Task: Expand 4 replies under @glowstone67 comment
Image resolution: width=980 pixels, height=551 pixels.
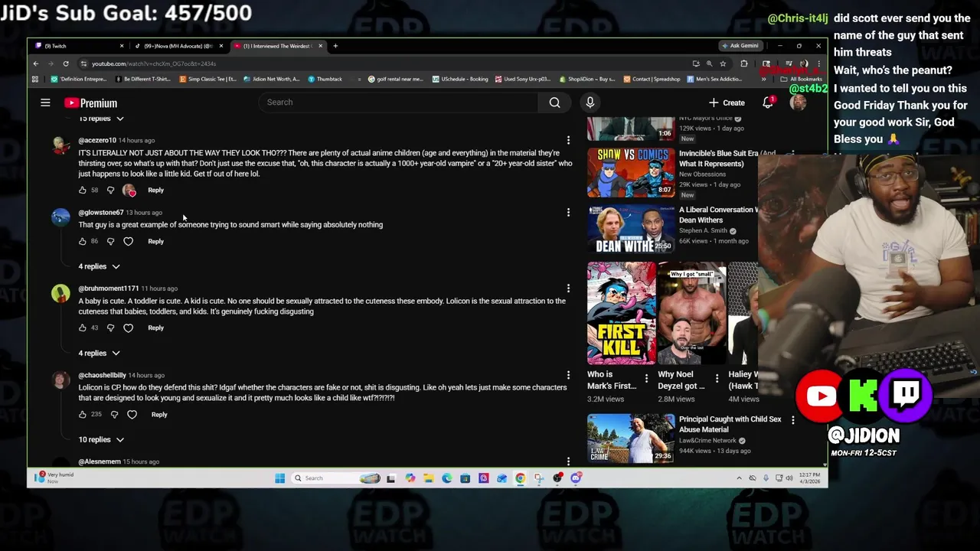Action: pyautogui.click(x=99, y=266)
